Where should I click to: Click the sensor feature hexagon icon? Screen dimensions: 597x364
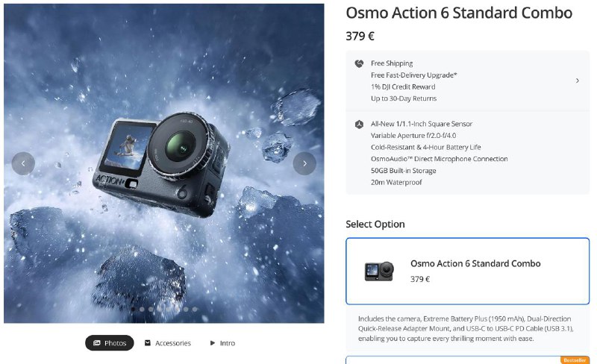359,124
